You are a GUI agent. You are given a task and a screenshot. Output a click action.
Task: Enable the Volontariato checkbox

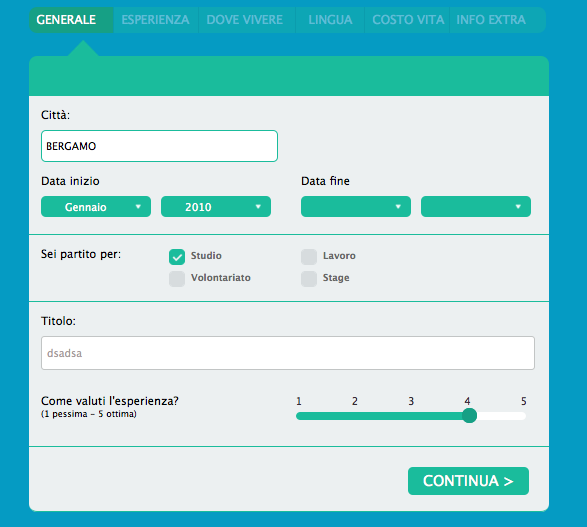click(x=177, y=279)
